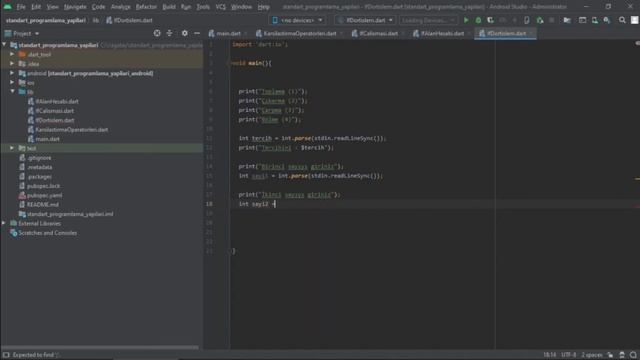Expand External Libraries node
The height and width of the screenshot is (360, 640).
[x=4, y=223]
